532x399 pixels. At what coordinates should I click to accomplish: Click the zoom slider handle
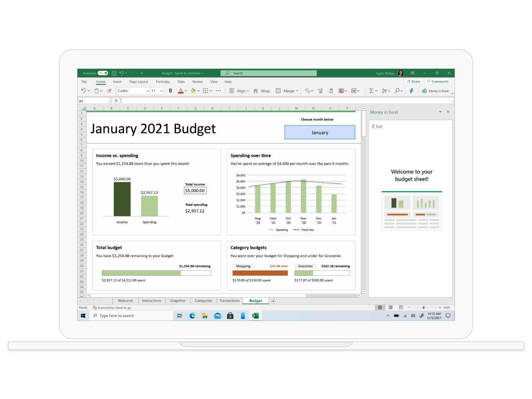coord(423,307)
